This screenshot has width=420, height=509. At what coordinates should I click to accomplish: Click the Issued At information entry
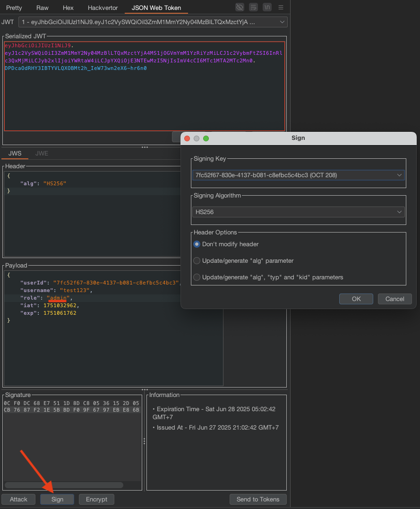tap(215, 428)
